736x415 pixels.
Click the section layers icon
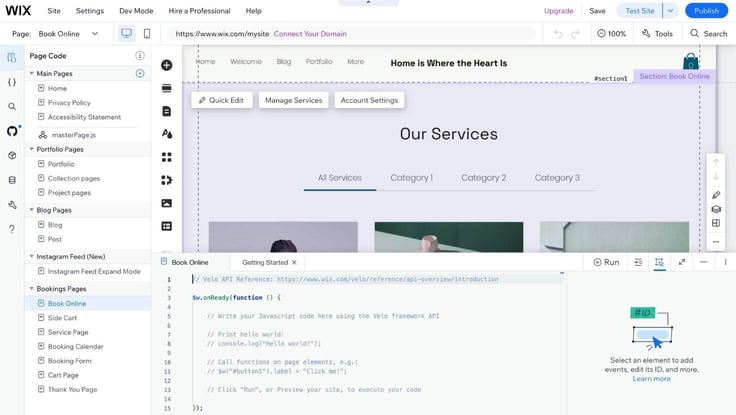pos(716,209)
